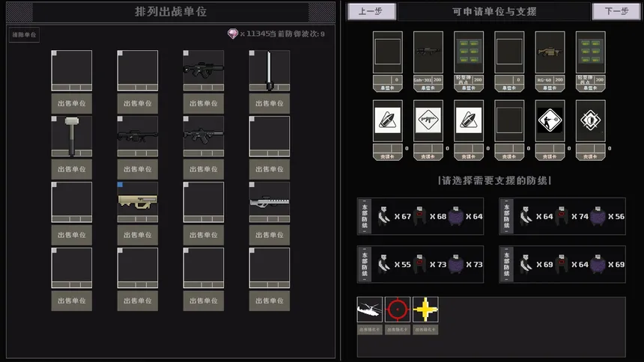The image size is (644, 362).
Task: Proceed with the 下一步 button
Action: tap(616, 11)
